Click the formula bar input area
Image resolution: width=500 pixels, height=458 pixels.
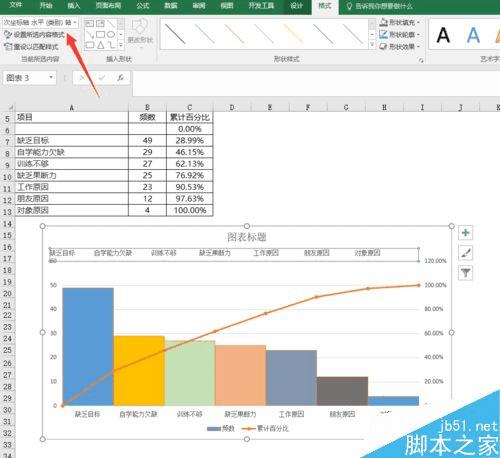tap(316, 83)
